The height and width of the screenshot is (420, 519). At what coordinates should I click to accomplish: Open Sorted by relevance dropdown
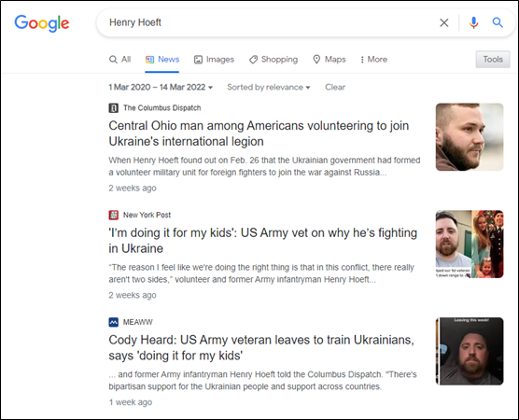pos(269,88)
